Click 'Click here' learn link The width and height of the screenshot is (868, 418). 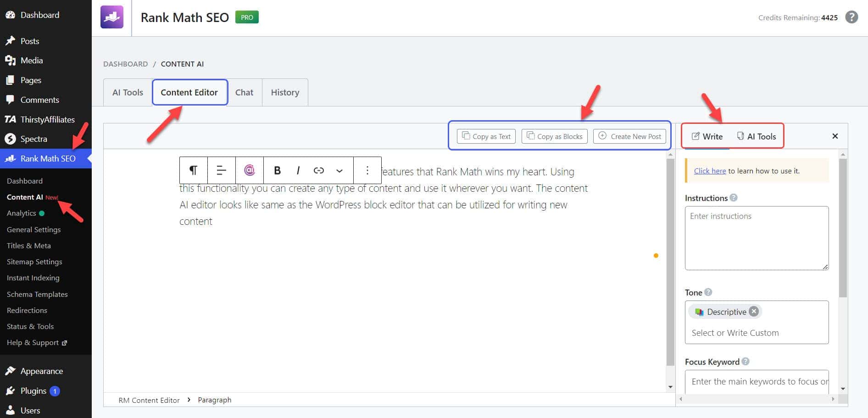point(710,171)
